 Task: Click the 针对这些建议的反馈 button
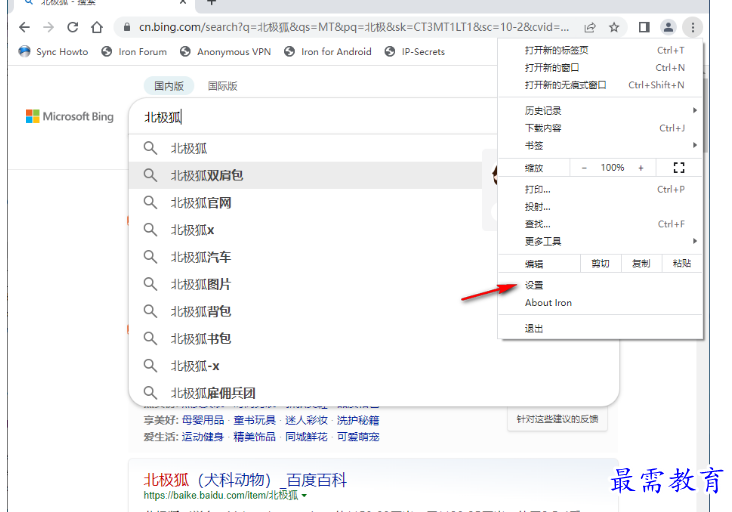click(x=557, y=419)
